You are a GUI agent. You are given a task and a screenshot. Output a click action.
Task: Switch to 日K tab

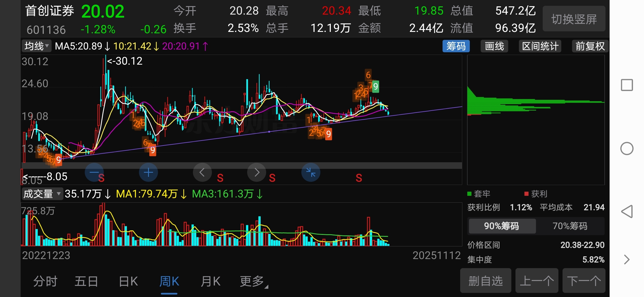128,282
